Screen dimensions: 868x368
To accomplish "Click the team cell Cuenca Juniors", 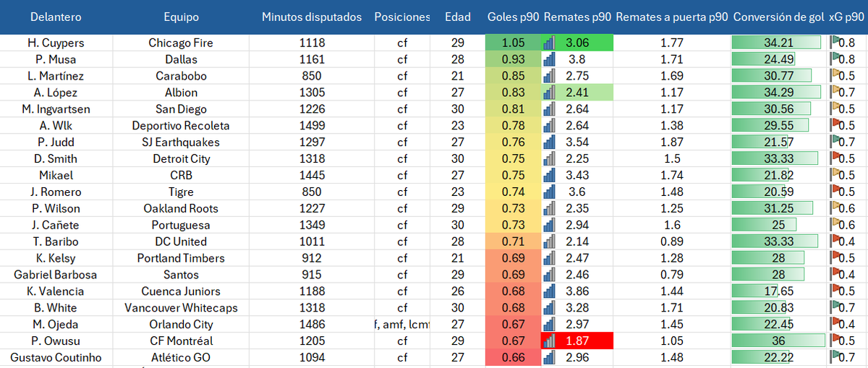I will [x=181, y=291].
